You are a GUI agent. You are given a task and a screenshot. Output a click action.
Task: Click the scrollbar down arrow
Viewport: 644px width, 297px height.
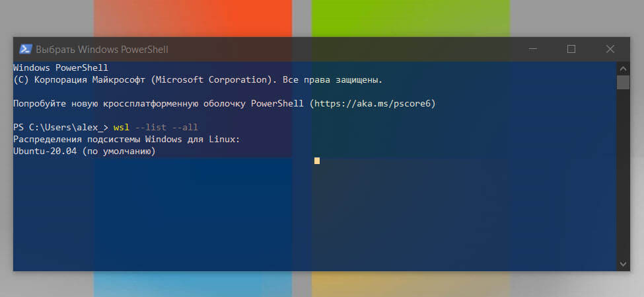623,264
